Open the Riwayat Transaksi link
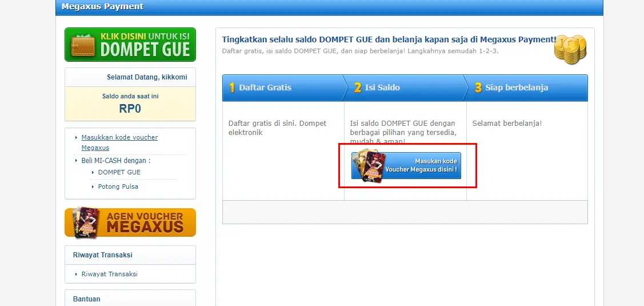 coord(109,274)
